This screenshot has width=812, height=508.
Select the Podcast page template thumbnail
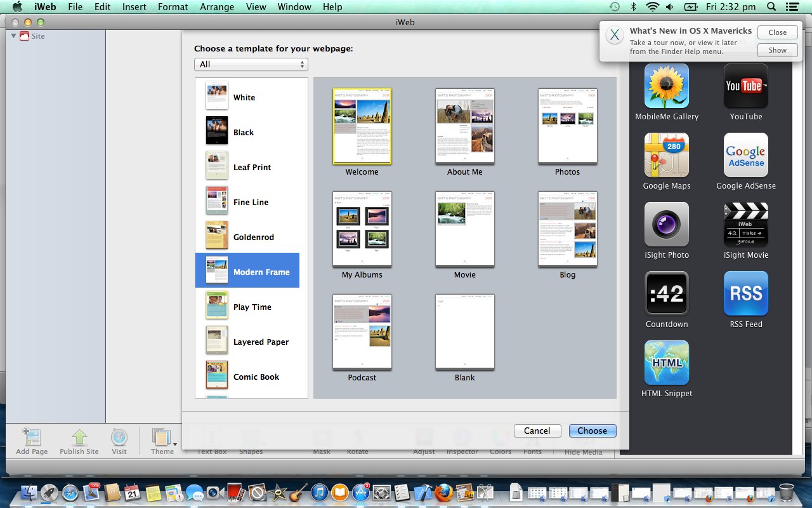[362, 332]
